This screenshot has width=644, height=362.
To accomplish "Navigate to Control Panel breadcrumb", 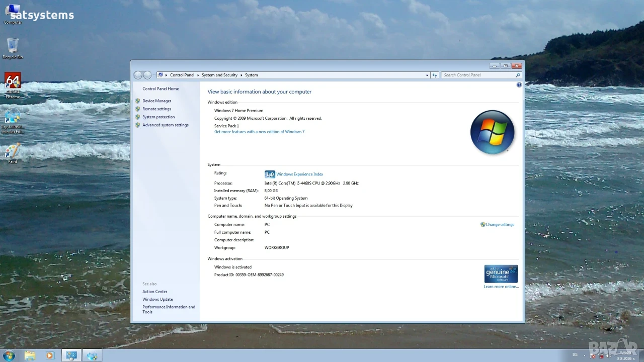I will point(182,75).
